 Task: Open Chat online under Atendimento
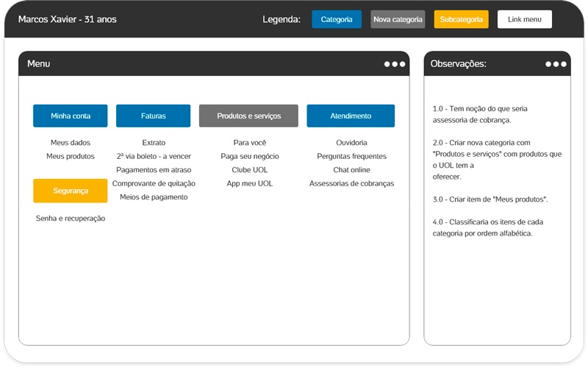(x=351, y=170)
